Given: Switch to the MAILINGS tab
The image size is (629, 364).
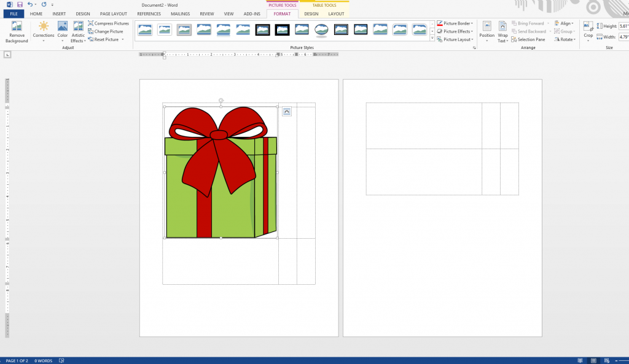Looking at the screenshot, I should [180, 14].
